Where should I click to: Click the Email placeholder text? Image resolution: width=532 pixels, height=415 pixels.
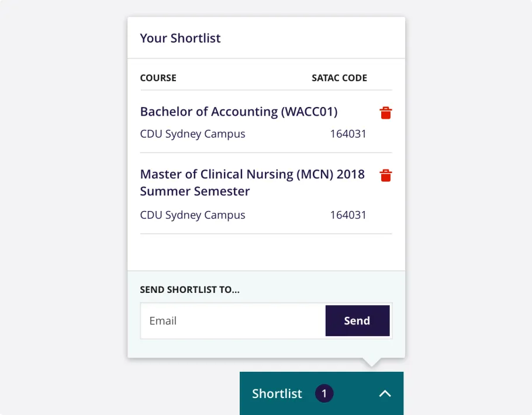point(163,320)
